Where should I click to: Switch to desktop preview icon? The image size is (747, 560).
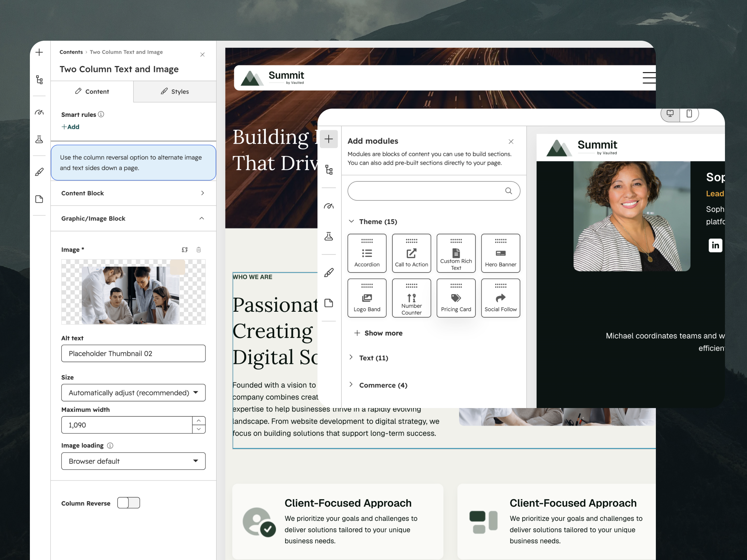point(670,113)
